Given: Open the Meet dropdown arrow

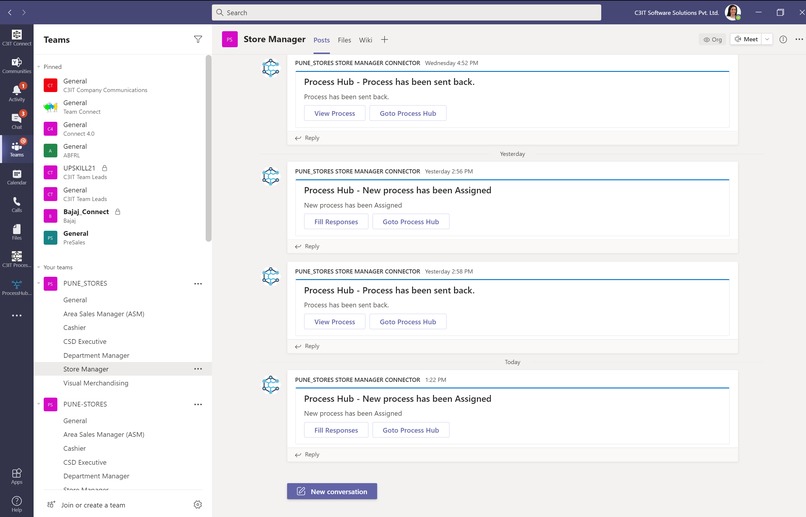Looking at the screenshot, I should click(767, 39).
